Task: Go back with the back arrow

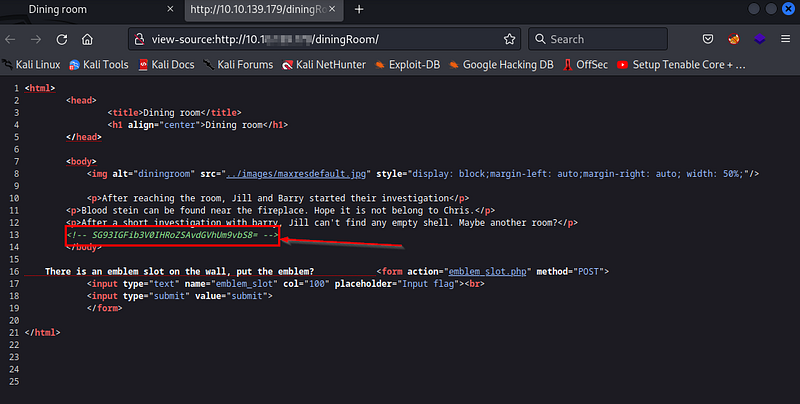Action: (x=10, y=39)
